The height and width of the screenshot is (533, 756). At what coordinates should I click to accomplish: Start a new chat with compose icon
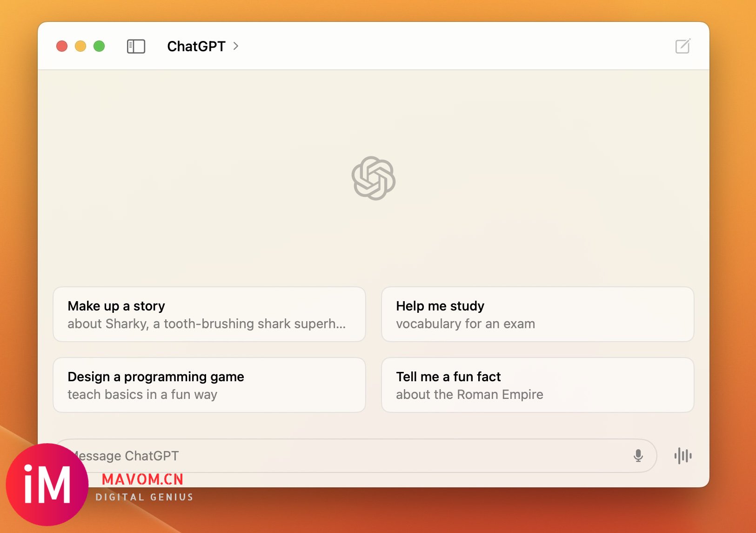pyautogui.click(x=683, y=46)
